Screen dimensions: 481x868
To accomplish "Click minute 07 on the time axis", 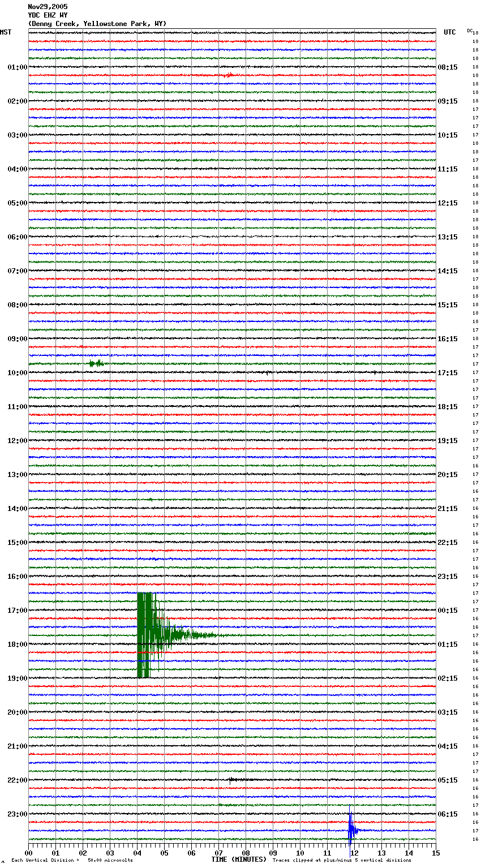I will coord(219,853).
